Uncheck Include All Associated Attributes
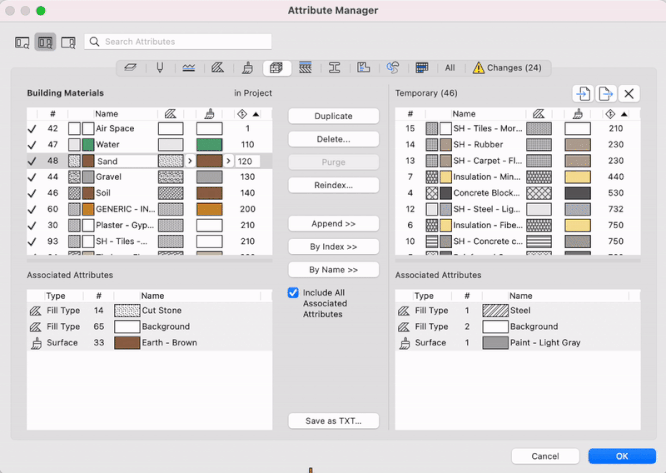 coord(293,293)
